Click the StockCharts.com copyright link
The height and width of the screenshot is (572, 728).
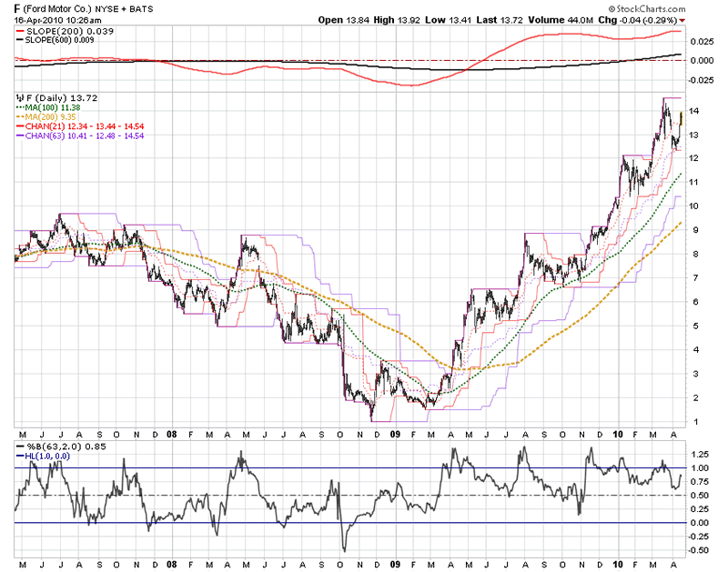[677, 8]
